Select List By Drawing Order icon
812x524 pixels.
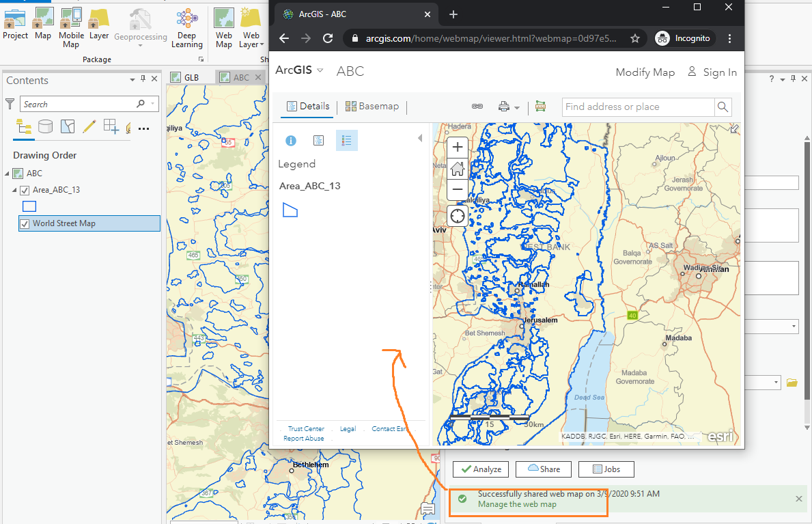click(23, 126)
